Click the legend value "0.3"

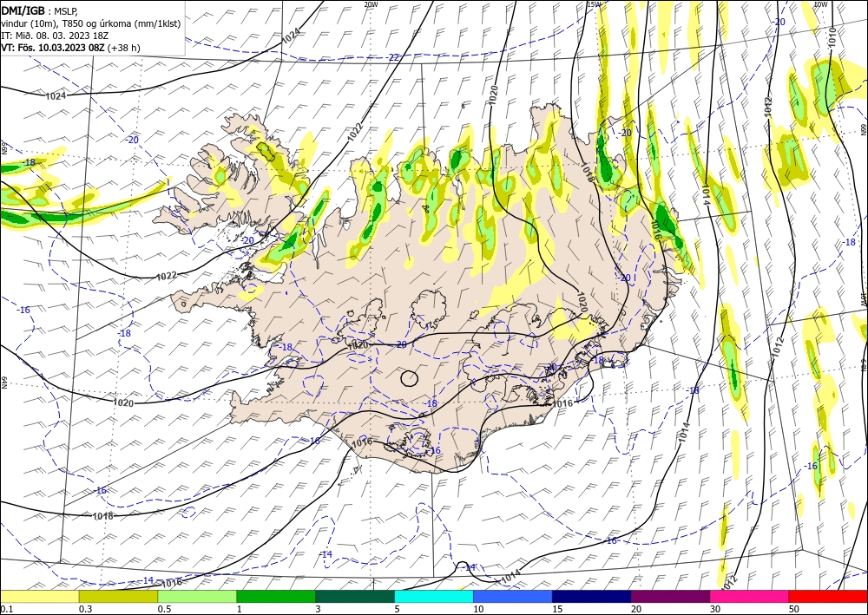tap(85, 609)
